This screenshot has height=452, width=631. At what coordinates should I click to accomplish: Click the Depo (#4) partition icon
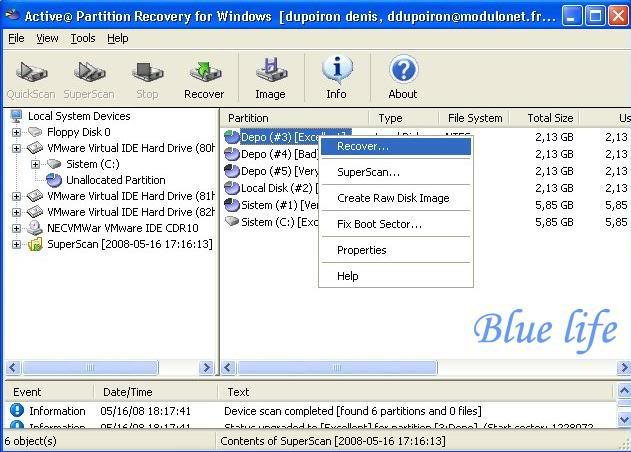click(232, 154)
